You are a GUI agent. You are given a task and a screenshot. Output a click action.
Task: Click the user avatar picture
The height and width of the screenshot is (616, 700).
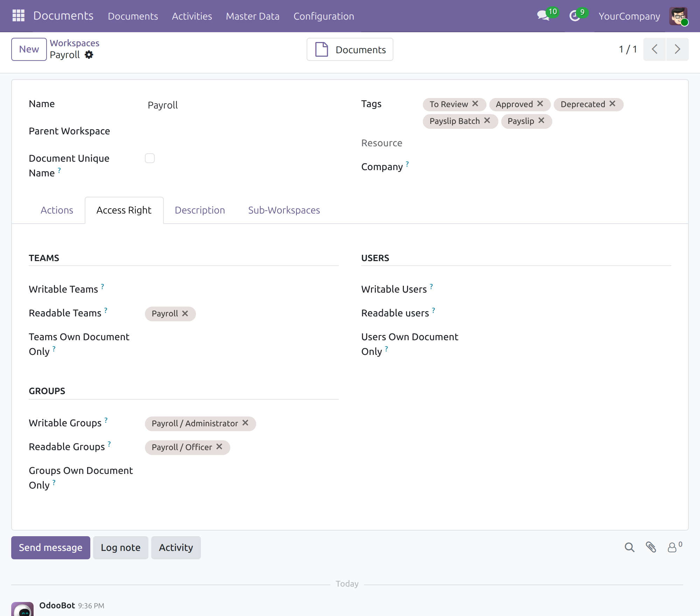coord(678,16)
